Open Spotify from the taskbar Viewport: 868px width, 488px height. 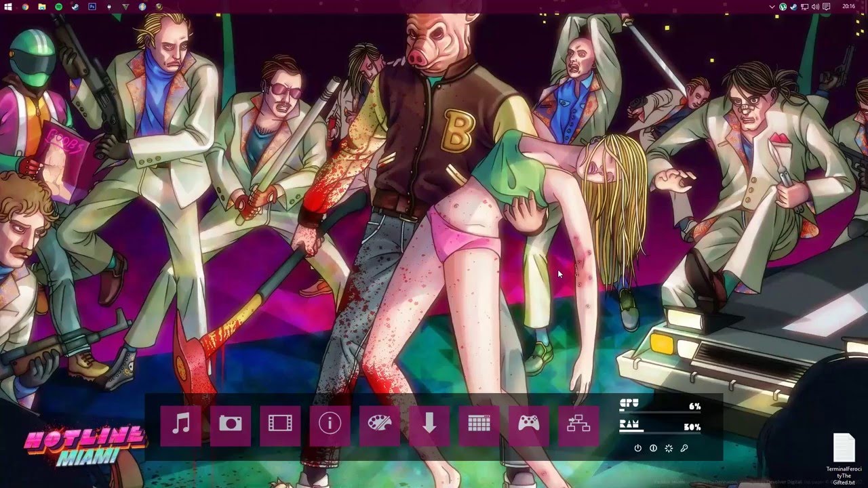[58, 7]
